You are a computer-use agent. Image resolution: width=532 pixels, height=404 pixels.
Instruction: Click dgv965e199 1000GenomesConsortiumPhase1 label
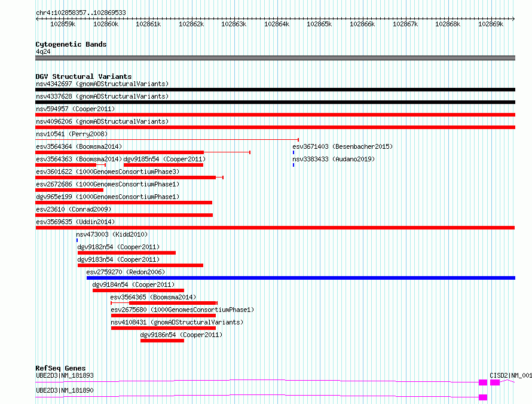click(108, 197)
